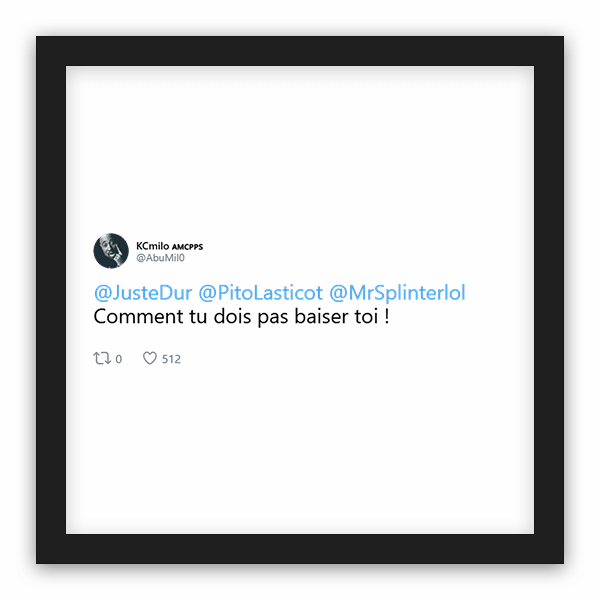This screenshot has width=600, height=600.
Task: Click the blank white area above the tweet
Action: click(300, 149)
